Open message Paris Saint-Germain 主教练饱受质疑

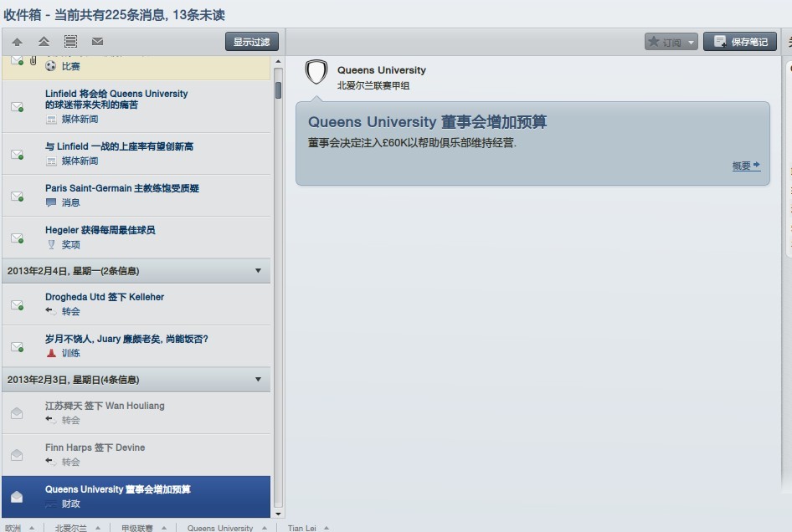pos(136,196)
